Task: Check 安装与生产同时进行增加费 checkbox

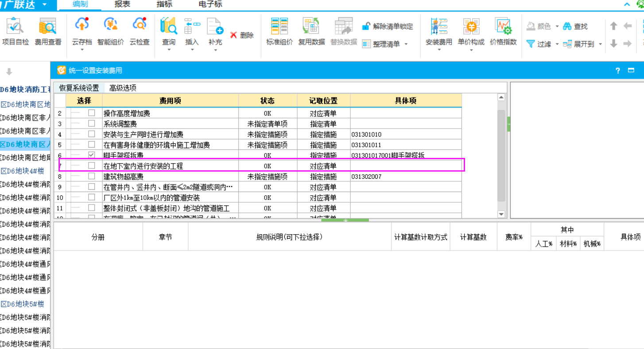Action: 91,134
